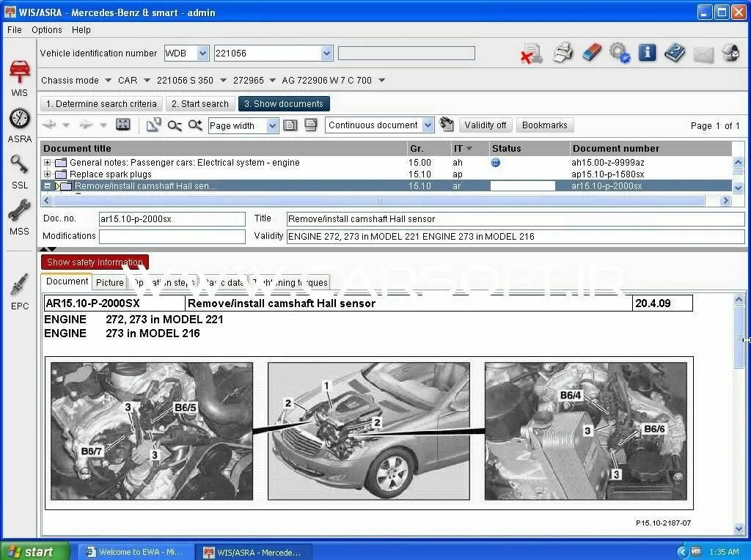The image size is (751, 560).
Task: Switch to Start search tab
Action: click(200, 104)
